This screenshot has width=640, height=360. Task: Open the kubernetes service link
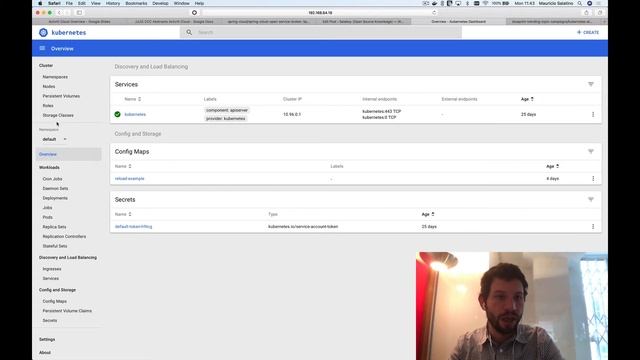click(x=135, y=114)
